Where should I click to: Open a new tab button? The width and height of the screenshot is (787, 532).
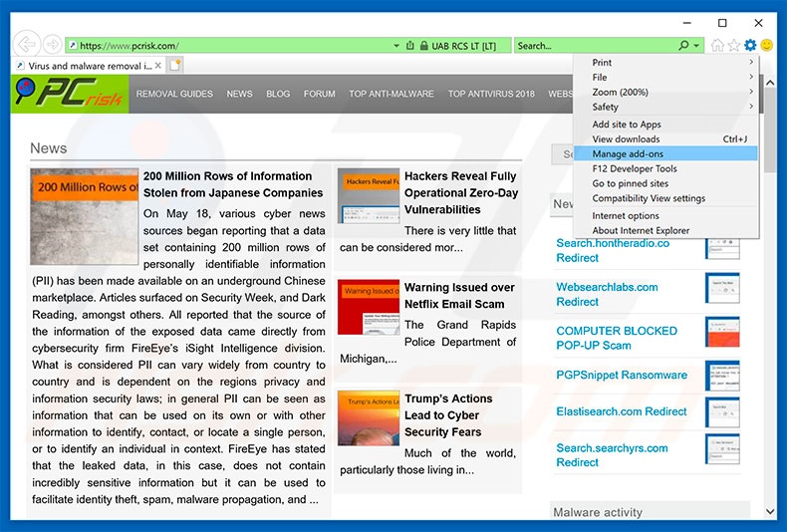coord(175,65)
